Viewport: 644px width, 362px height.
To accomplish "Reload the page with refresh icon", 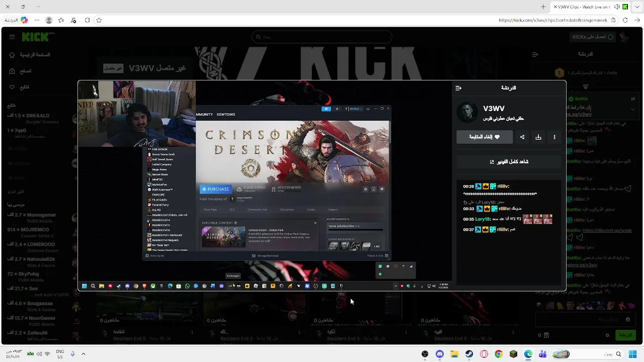I will (625, 20).
